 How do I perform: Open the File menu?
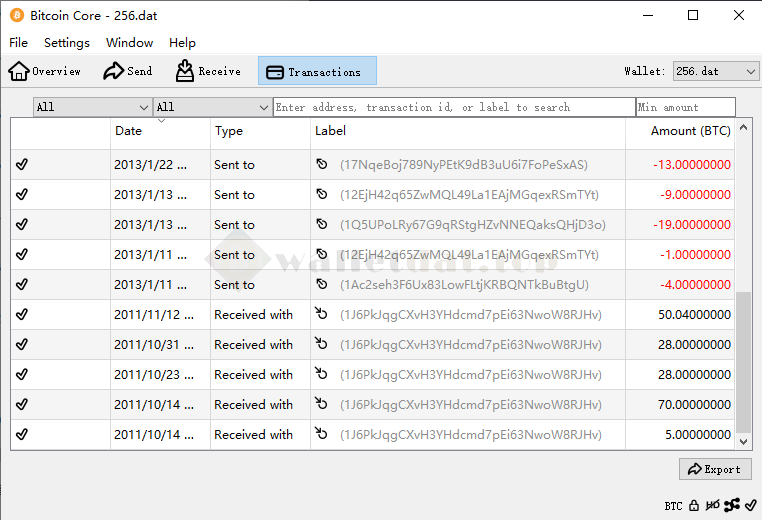point(19,43)
